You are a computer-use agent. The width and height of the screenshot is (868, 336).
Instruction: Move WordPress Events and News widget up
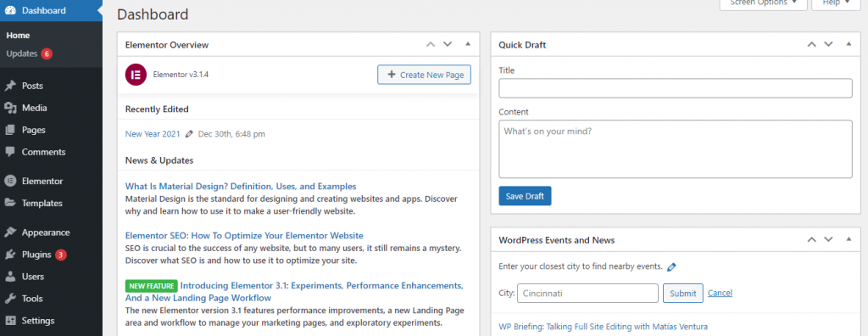point(811,239)
